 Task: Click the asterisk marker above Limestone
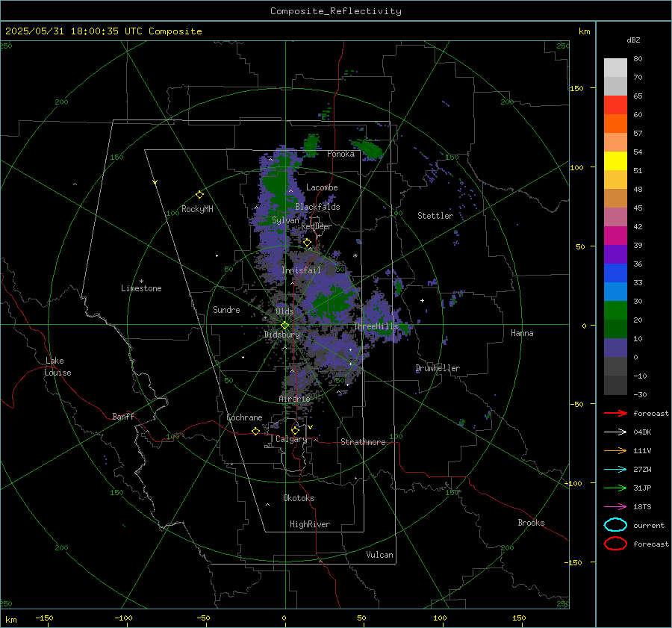pyautogui.click(x=141, y=282)
